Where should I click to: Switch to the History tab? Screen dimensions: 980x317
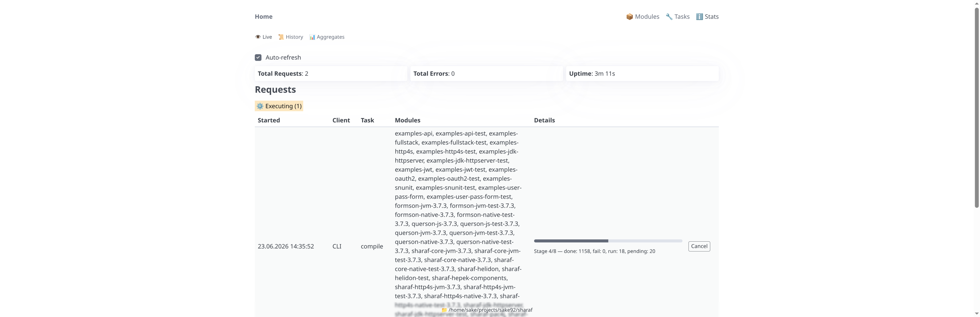[x=291, y=37]
